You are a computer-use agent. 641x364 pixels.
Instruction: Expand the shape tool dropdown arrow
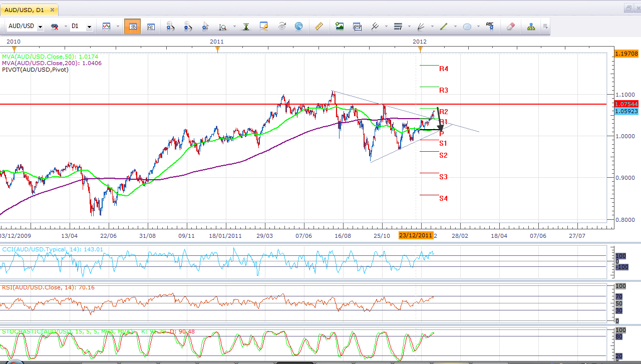(478, 27)
